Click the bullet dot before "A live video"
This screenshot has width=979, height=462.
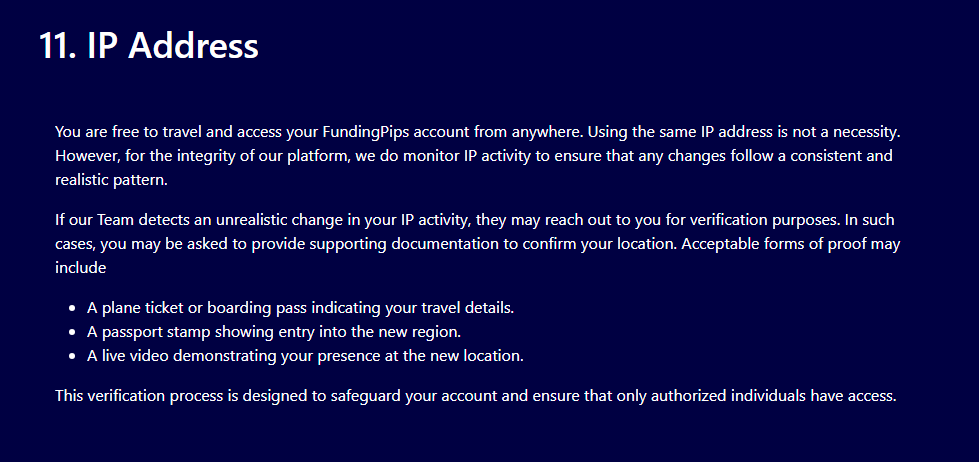(x=73, y=356)
